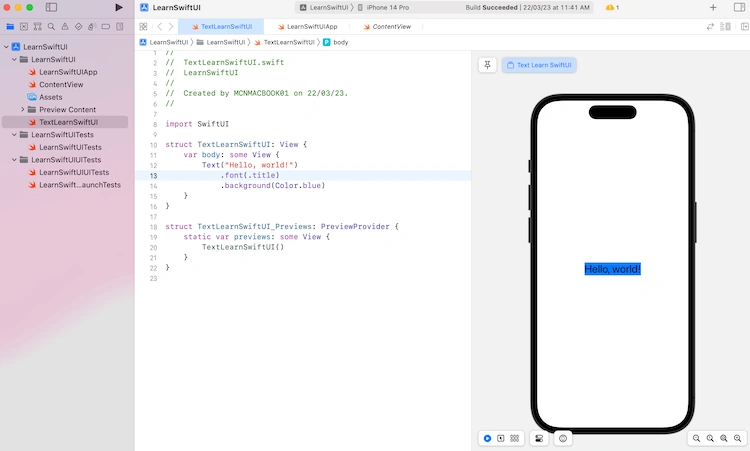Open the Debug navigator icon
Screen dimensions: 750x451
coord(92,27)
